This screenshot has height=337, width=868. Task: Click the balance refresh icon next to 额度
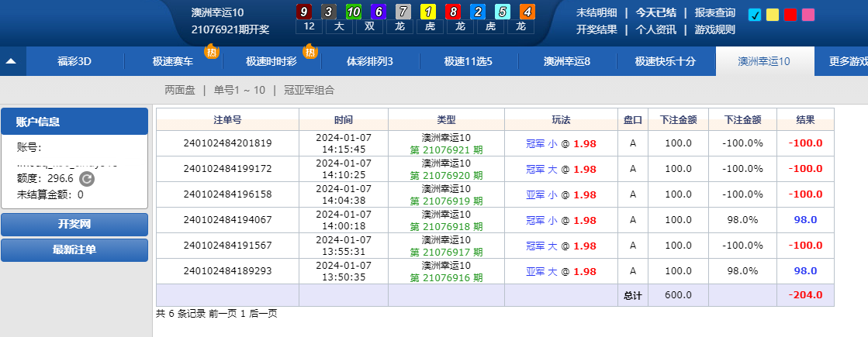click(87, 179)
